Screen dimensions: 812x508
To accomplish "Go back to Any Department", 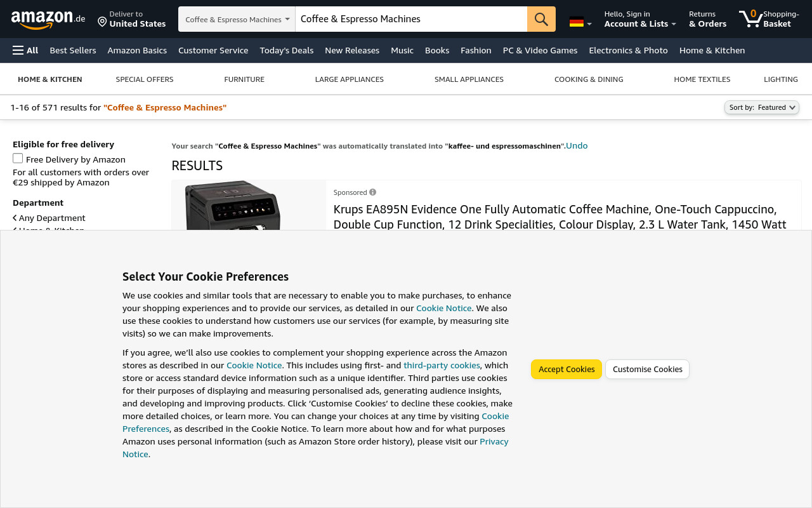I will click(x=49, y=218).
